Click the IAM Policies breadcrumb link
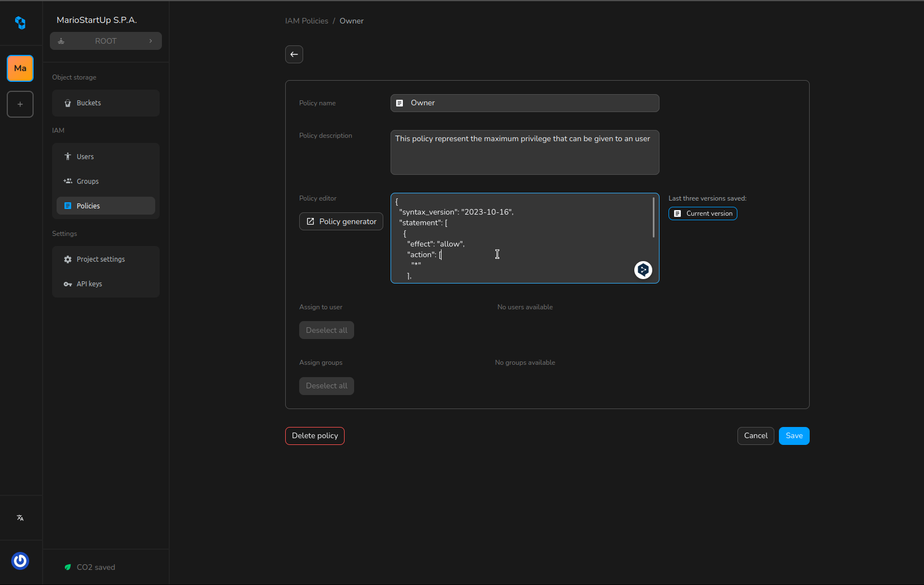Screen dimensions: 924x585 pyautogui.click(x=307, y=21)
